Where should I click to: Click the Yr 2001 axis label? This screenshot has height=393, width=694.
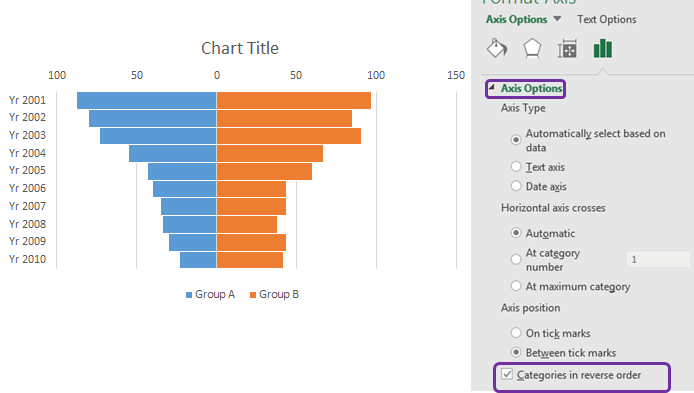point(27,100)
